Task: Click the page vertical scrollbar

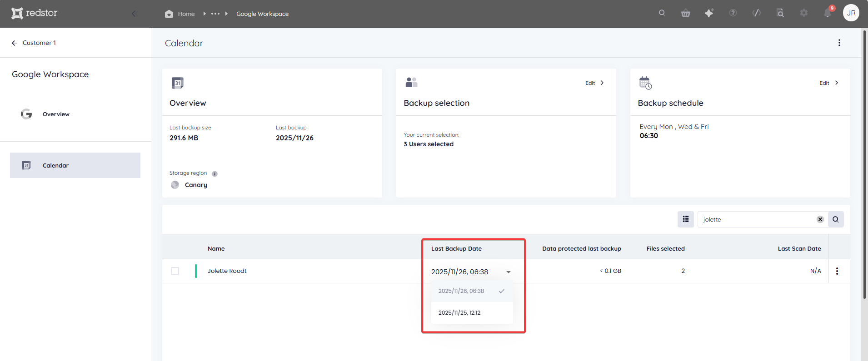Action: [x=864, y=163]
